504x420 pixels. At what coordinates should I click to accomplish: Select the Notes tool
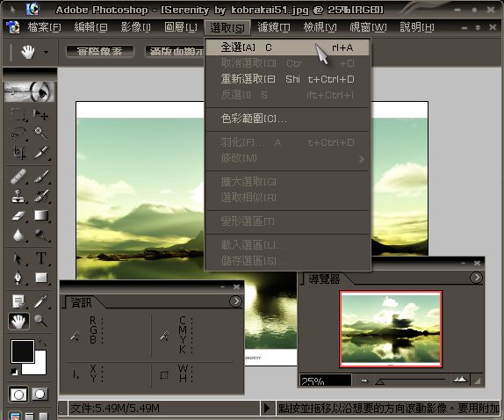(18, 301)
